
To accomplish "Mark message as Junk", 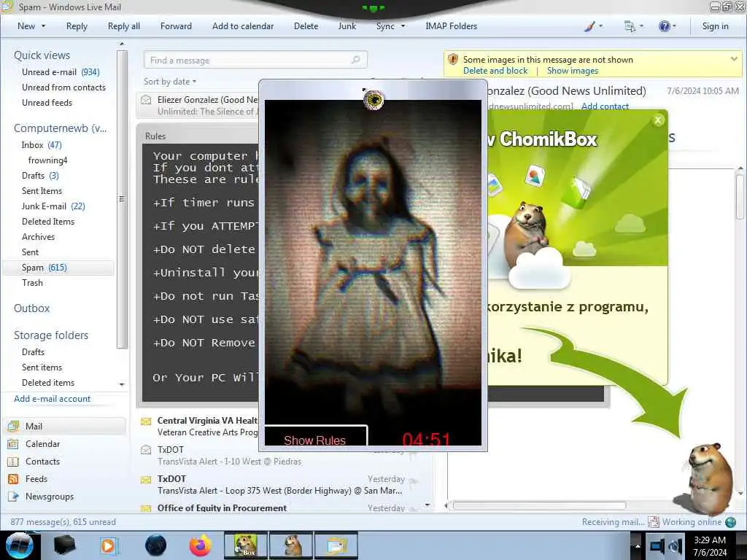I will pos(347,26).
